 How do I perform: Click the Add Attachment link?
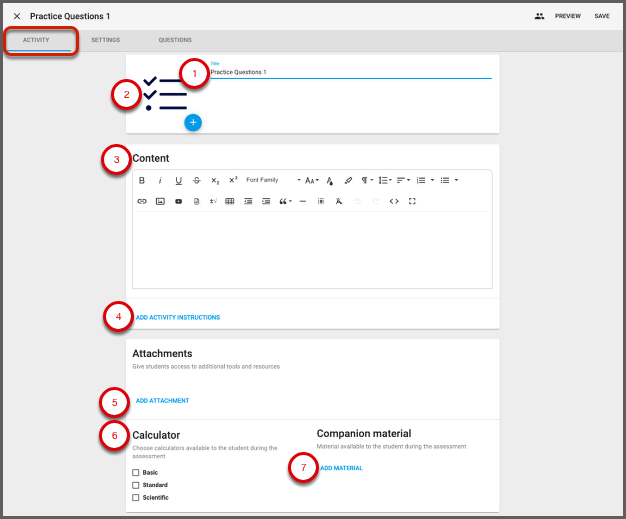(162, 401)
